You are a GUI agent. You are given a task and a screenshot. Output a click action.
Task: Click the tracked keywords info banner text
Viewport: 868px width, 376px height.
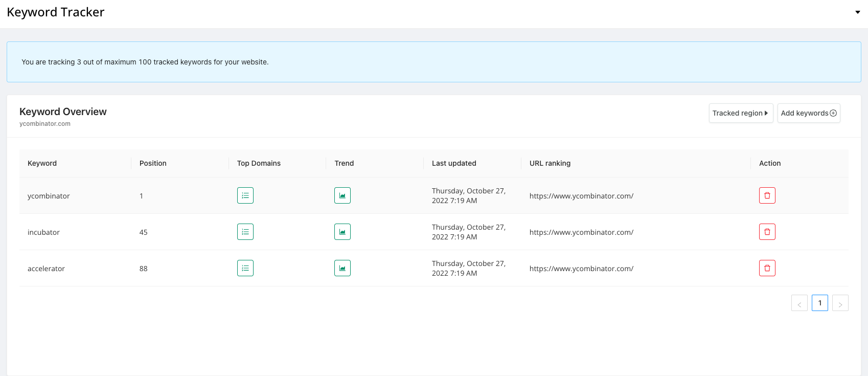(x=145, y=62)
